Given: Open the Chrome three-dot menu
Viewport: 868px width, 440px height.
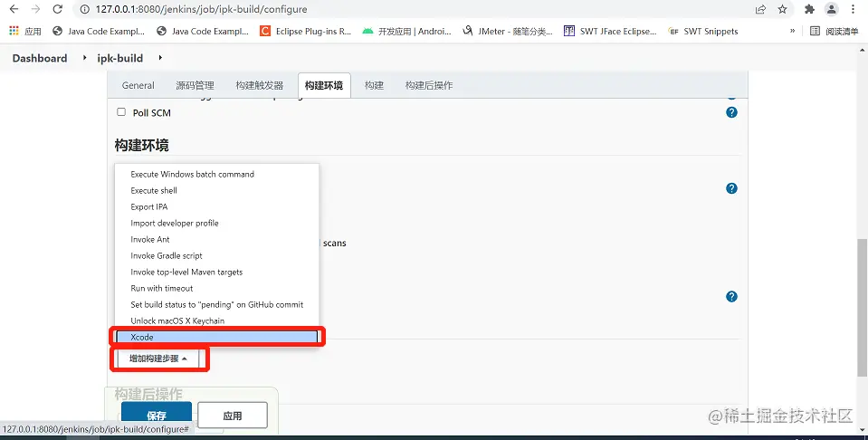Looking at the screenshot, I should 853,9.
